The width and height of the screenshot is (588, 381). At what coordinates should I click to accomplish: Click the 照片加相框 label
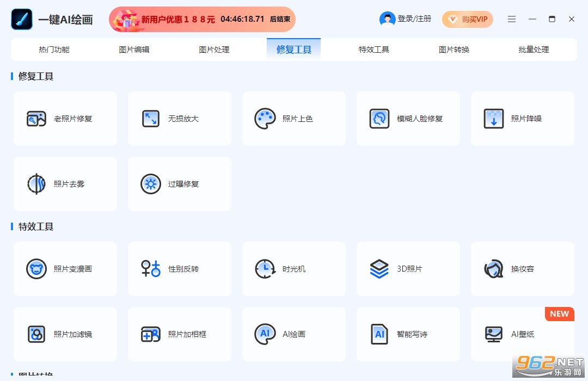[x=187, y=334]
